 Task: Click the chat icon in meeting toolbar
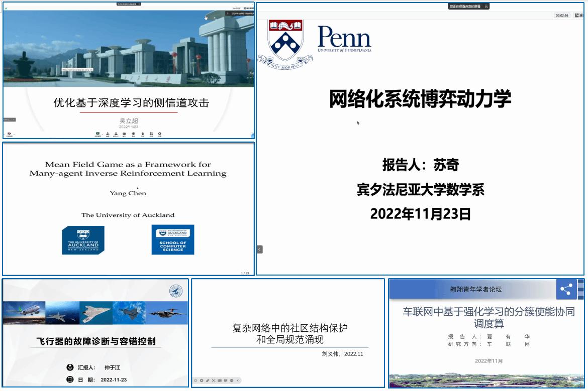(124, 134)
